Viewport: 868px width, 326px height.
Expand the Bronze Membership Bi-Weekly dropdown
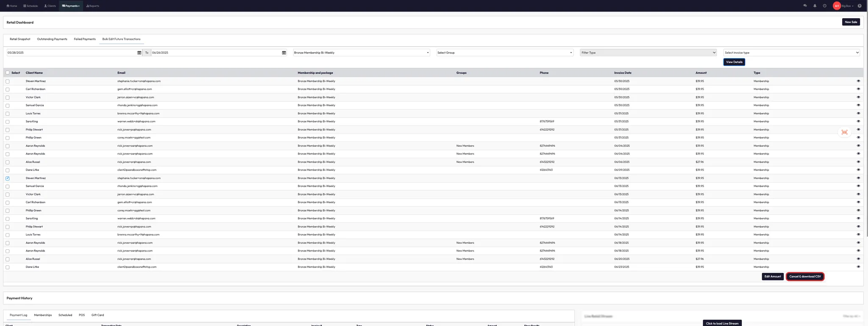click(361, 53)
